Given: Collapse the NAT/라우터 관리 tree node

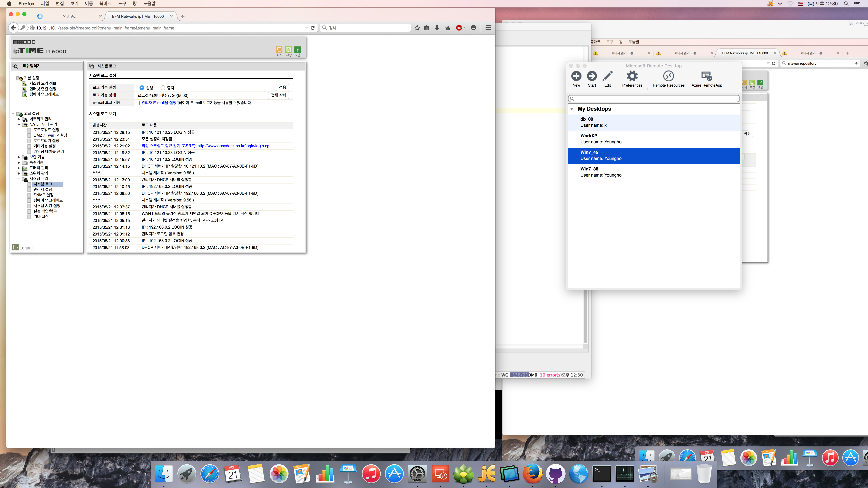Looking at the screenshot, I should click(x=18, y=125).
